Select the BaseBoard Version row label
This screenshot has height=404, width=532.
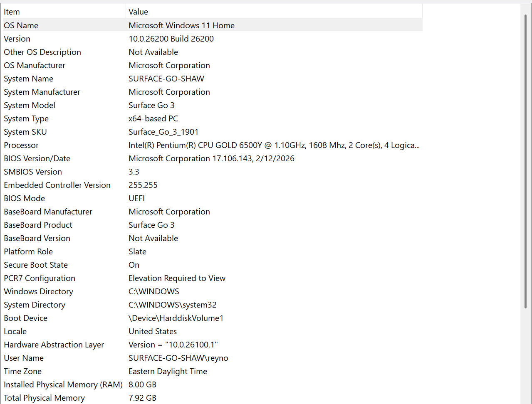(37, 238)
